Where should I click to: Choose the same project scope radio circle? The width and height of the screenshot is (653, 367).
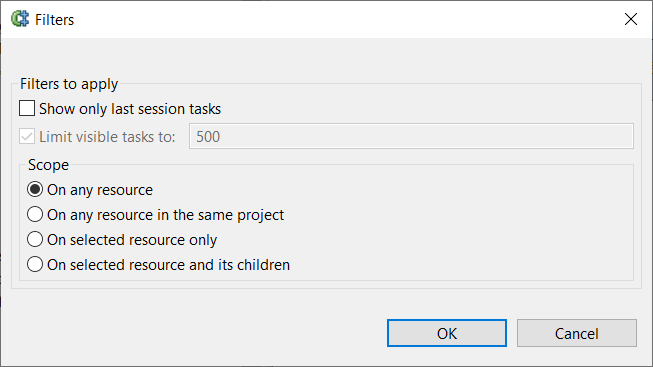tap(35, 215)
